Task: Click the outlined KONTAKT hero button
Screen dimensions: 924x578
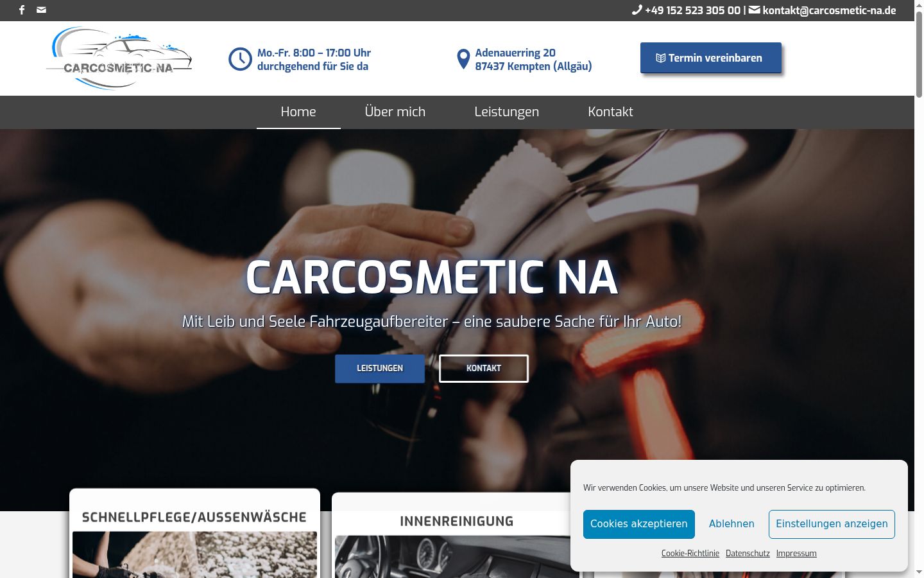Action: coord(484,369)
